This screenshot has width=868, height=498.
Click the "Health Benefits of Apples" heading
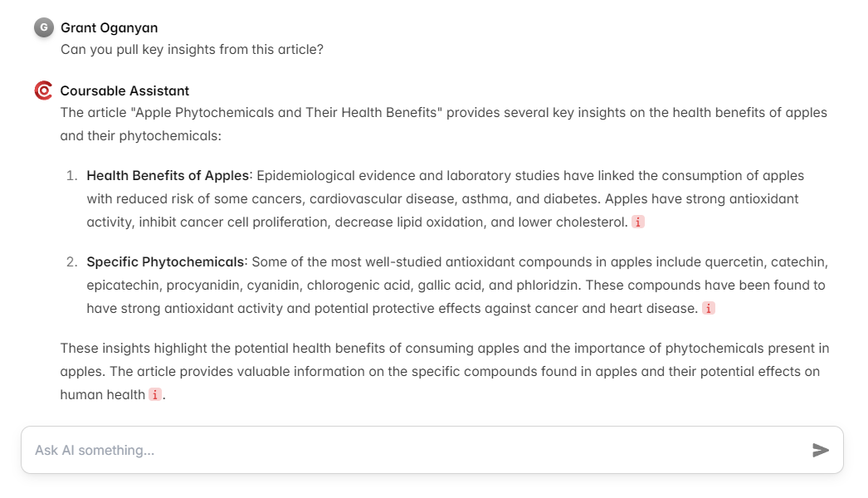(168, 175)
